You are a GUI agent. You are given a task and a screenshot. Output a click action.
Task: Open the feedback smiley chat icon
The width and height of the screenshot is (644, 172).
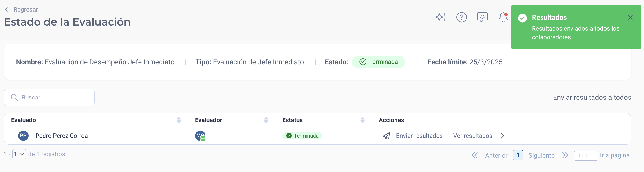[x=482, y=17]
